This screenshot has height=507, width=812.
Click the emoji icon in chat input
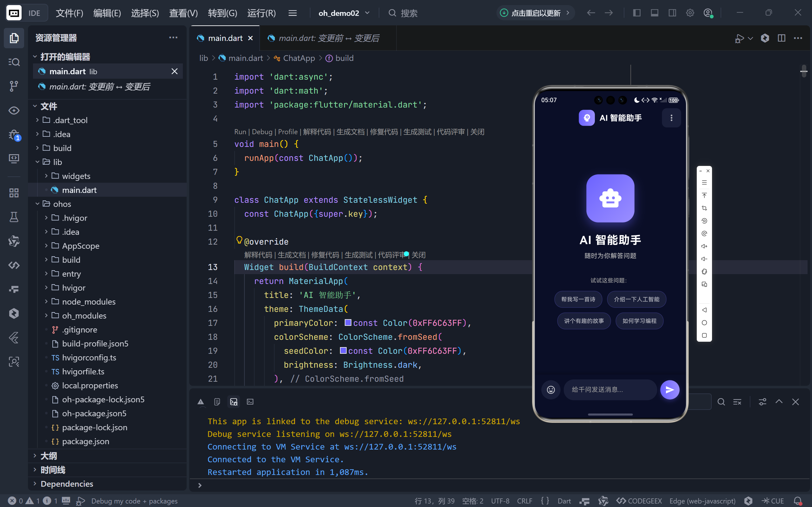pyautogui.click(x=551, y=389)
